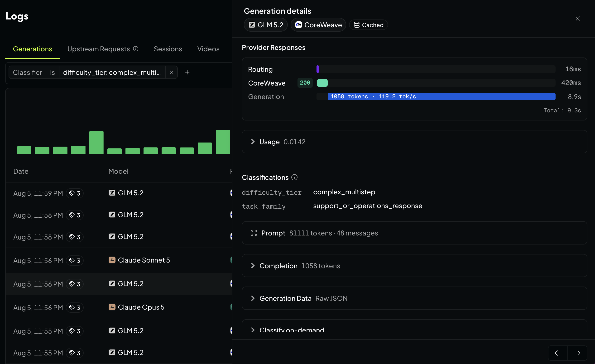Open the Classifier filter field dropdown
The width and height of the screenshot is (595, 364).
pyautogui.click(x=27, y=72)
